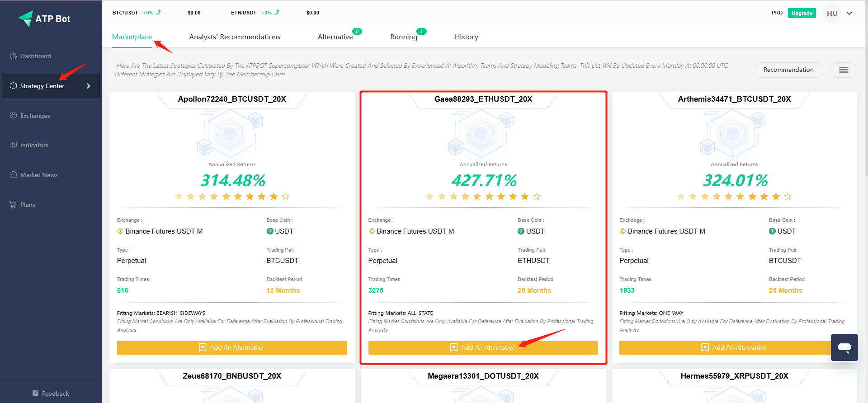Click the Alternative badge showing 6

point(357,31)
